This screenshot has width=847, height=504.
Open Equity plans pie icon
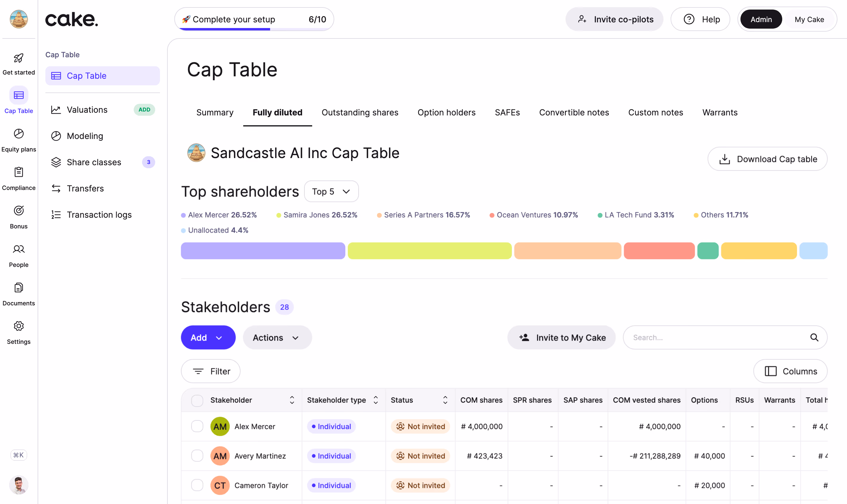pyautogui.click(x=19, y=134)
